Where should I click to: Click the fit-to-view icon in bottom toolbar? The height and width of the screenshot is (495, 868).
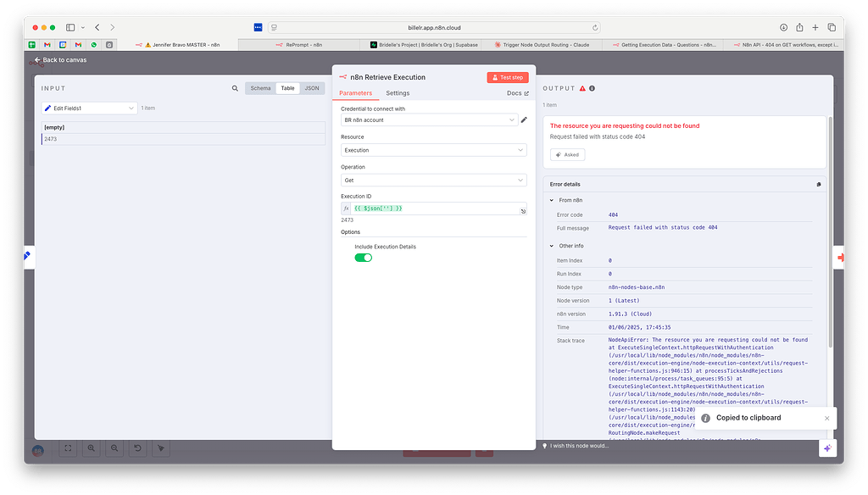tap(68, 448)
